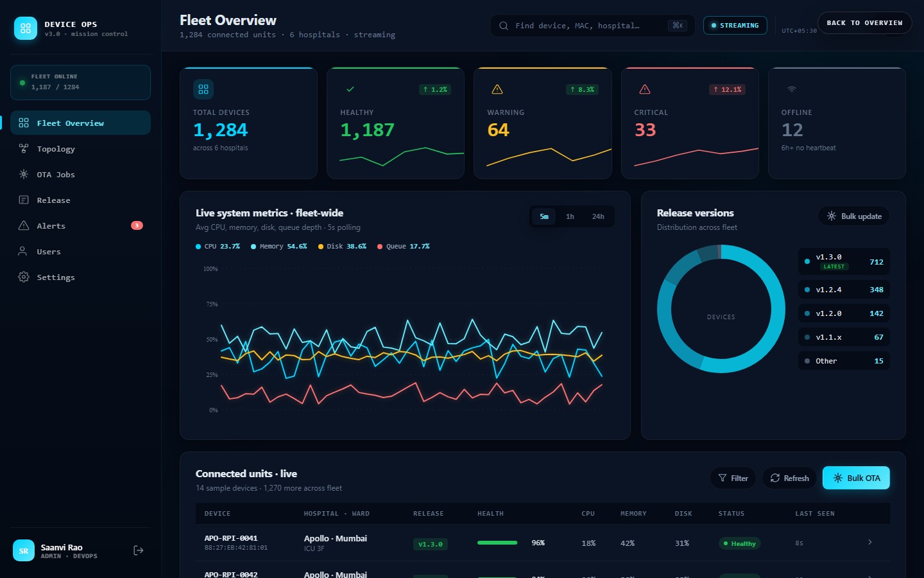Toggle the Queue legend series

(x=403, y=247)
